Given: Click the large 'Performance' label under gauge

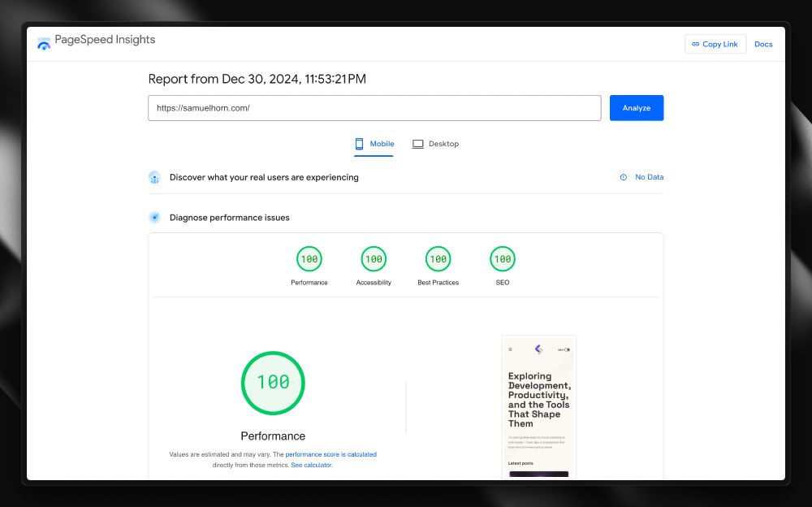Looking at the screenshot, I should tap(273, 436).
